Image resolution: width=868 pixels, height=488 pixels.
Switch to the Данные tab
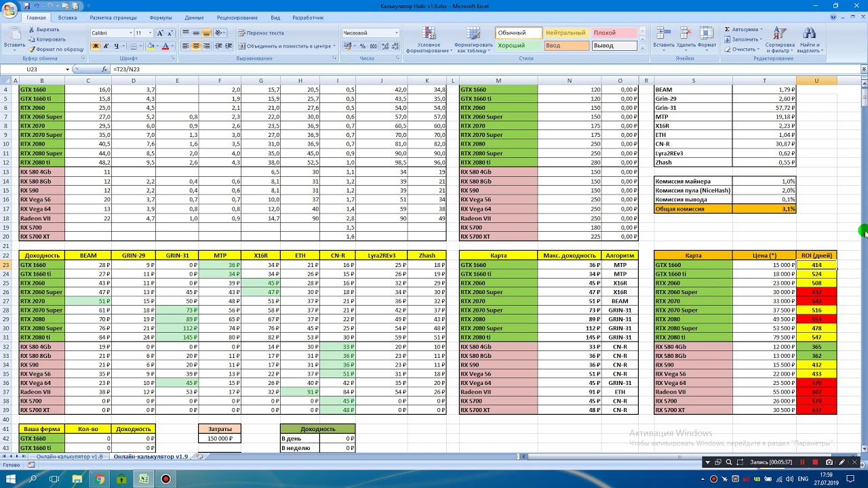click(x=194, y=18)
